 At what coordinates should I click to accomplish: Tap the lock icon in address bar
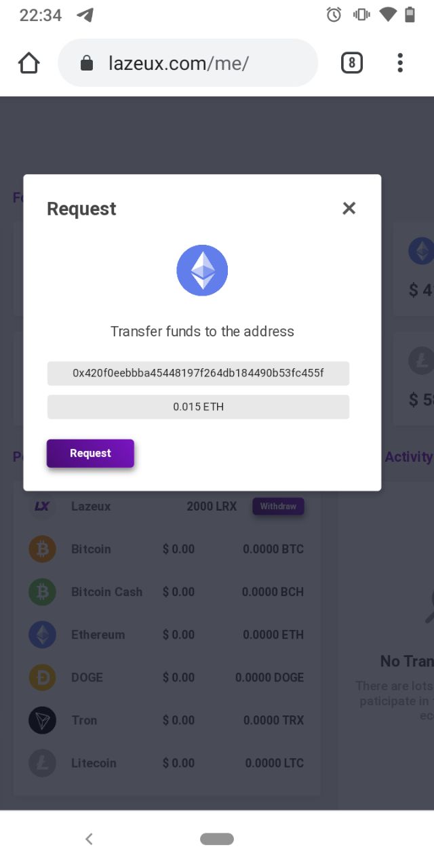[x=86, y=64]
